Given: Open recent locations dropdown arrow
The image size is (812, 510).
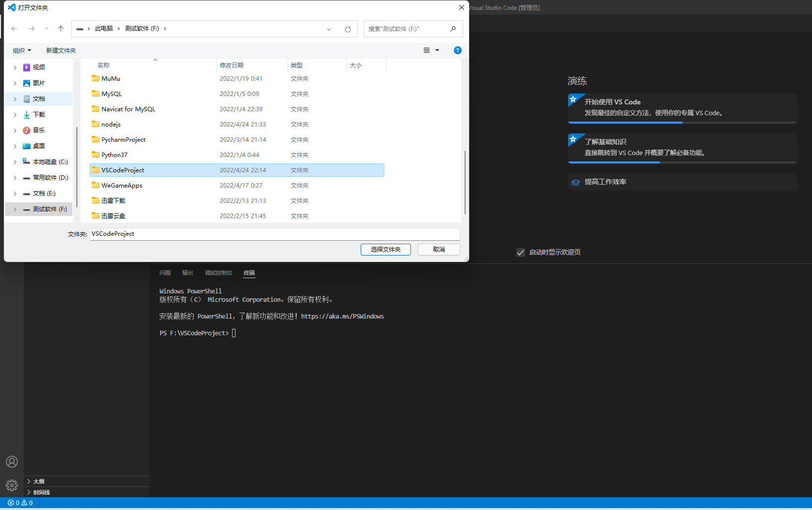Looking at the screenshot, I should [x=46, y=29].
